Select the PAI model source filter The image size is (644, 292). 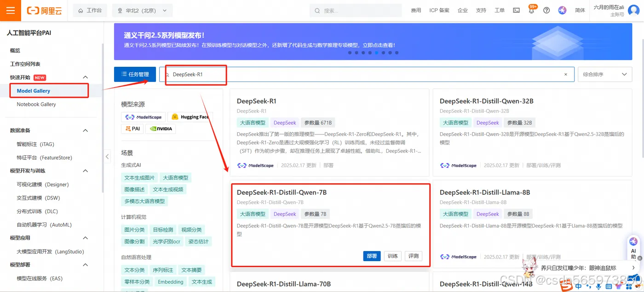[x=132, y=128]
